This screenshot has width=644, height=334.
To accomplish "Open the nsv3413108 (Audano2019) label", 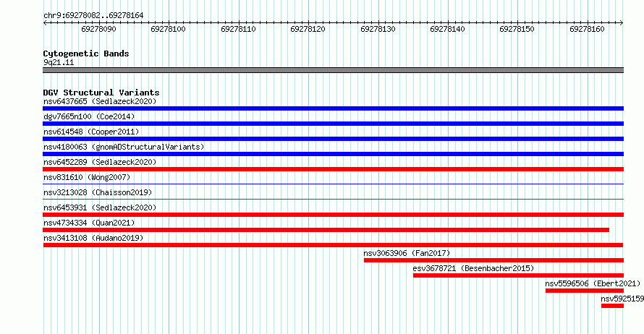I will [x=93, y=238].
